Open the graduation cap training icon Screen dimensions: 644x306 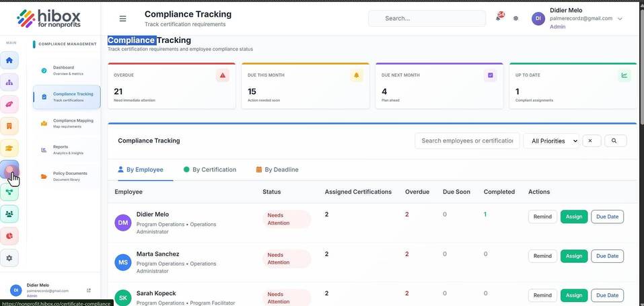point(9,148)
